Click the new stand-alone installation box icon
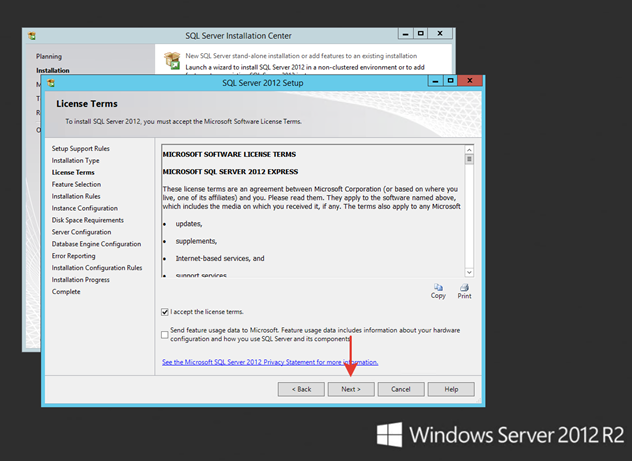The height and width of the screenshot is (461, 632). pyautogui.click(x=172, y=60)
